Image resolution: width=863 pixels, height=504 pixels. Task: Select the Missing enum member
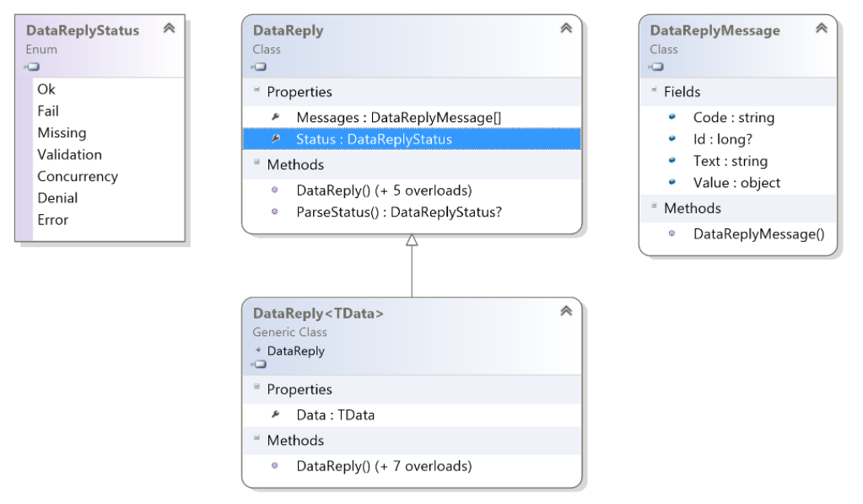(62, 133)
